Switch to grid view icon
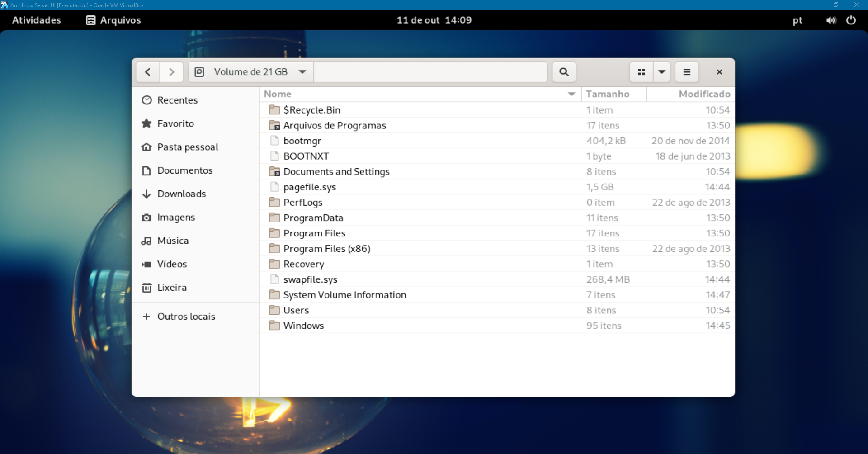868x454 pixels. click(x=641, y=72)
